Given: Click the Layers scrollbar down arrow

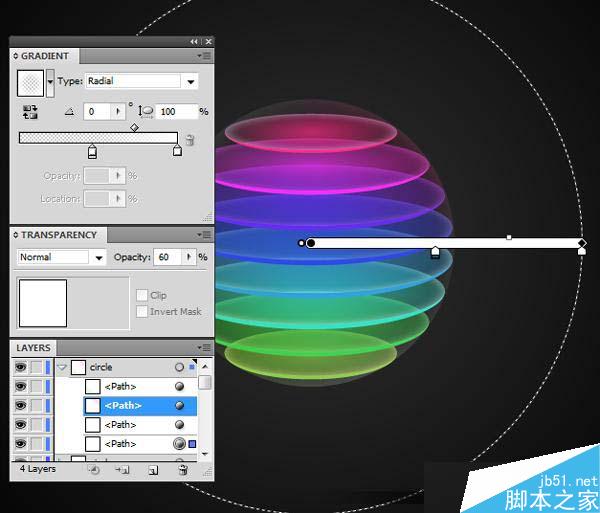Looking at the screenshot, I should click(205, 454).
